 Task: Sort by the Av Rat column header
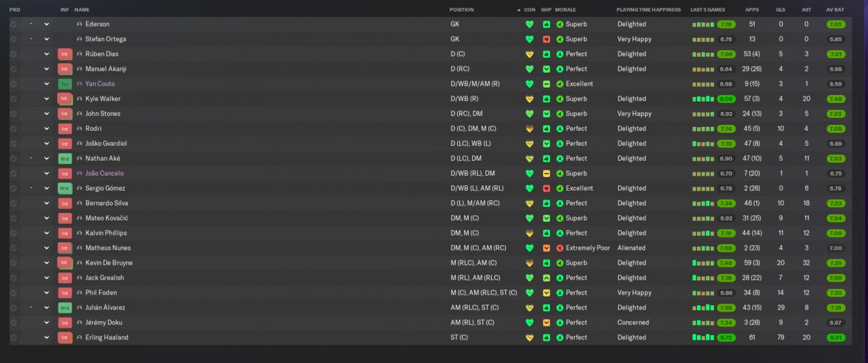tap(835, 10)
